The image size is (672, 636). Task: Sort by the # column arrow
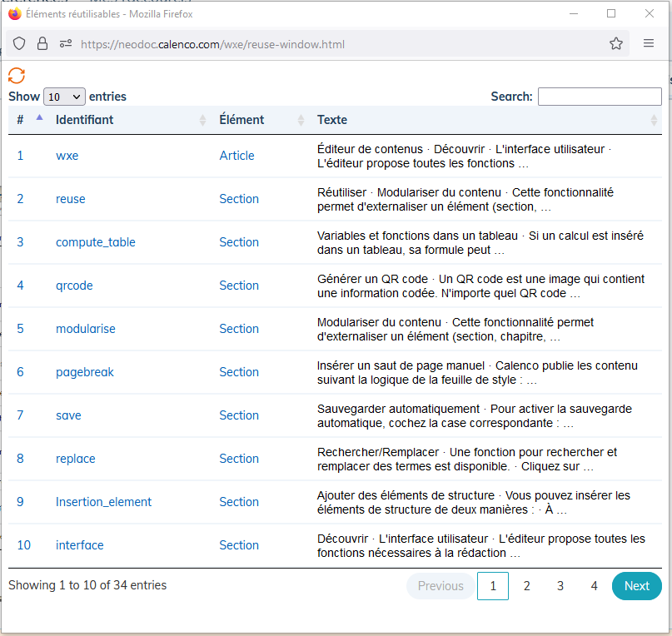39,117
